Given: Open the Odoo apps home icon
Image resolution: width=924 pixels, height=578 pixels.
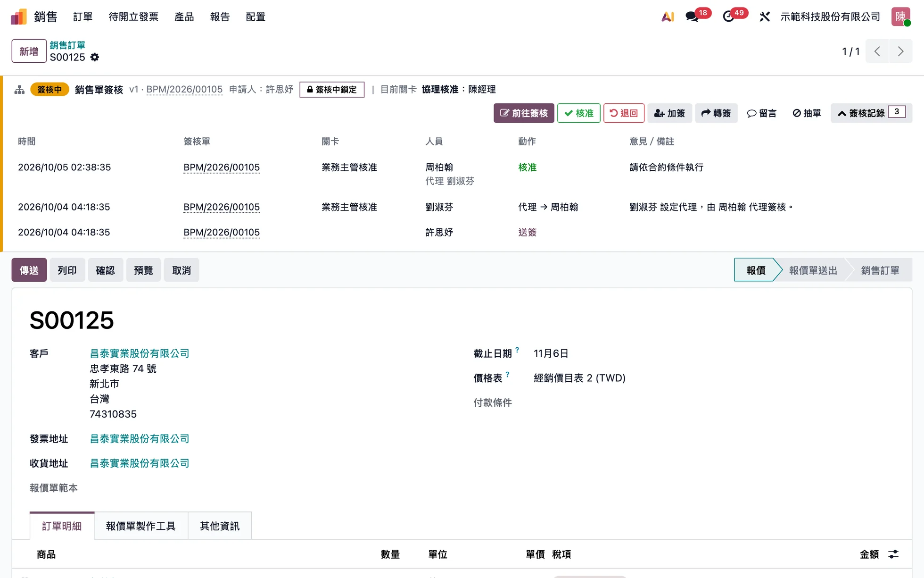Looking at the screenshot, I should [x=19, y=17].
